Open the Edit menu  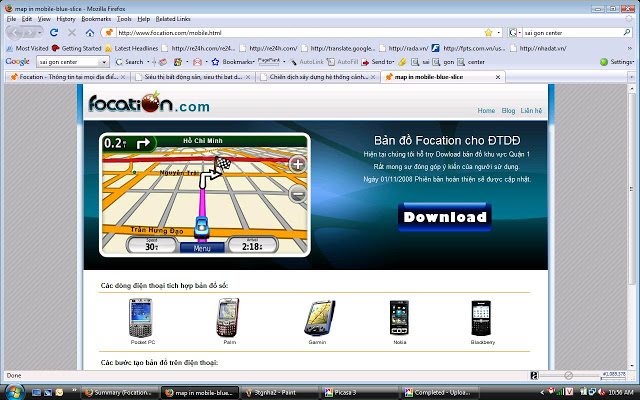tap(27, 19)
